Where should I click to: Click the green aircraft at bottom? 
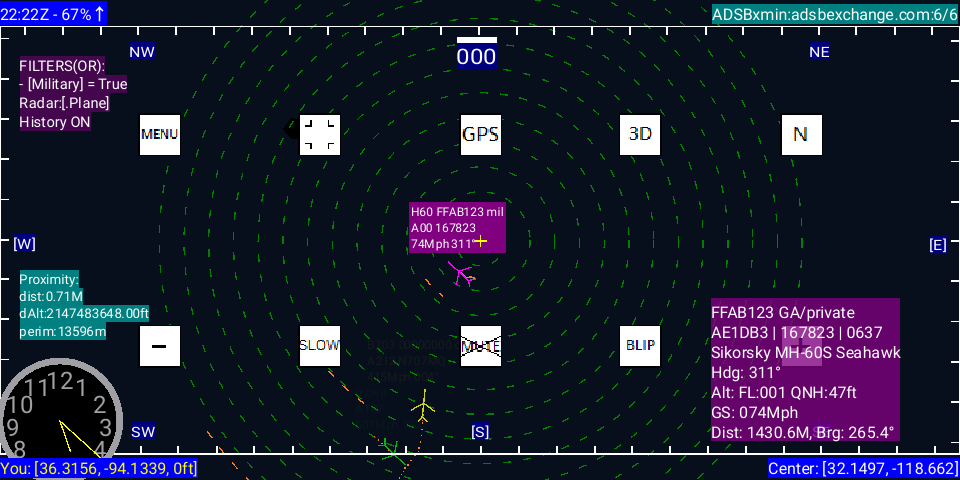[x=393, y=453]
